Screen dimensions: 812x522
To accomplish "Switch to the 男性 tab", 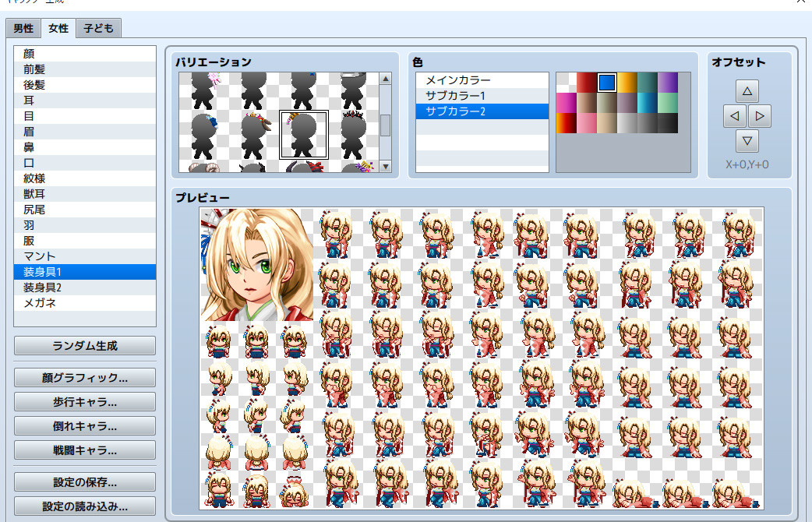I will (x=23, y=27).
